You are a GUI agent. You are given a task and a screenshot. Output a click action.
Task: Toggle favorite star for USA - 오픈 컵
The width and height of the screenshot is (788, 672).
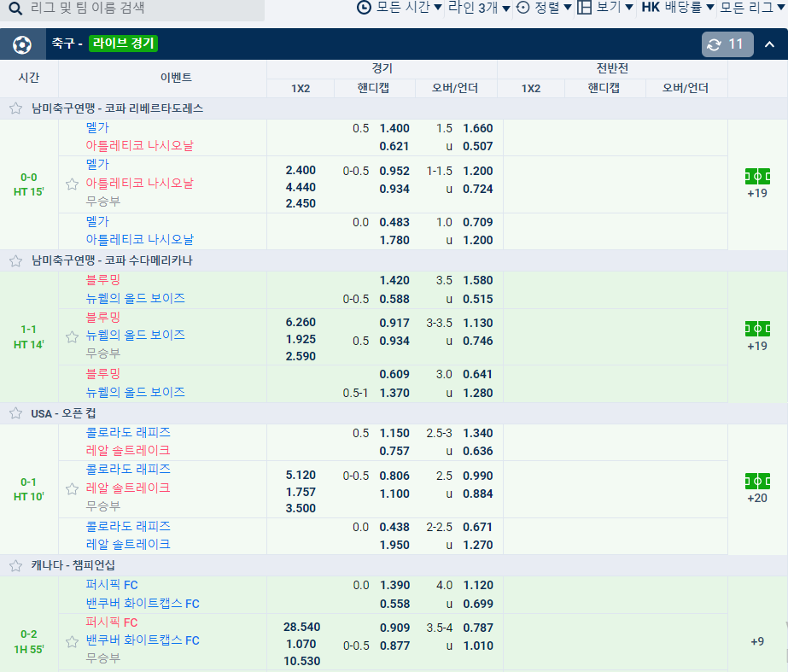[16, 413]
